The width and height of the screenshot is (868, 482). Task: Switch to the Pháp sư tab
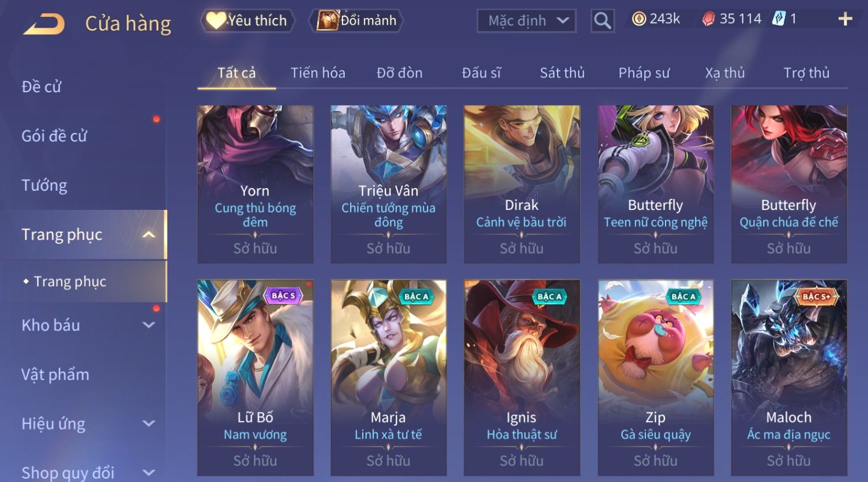[644, 73]
